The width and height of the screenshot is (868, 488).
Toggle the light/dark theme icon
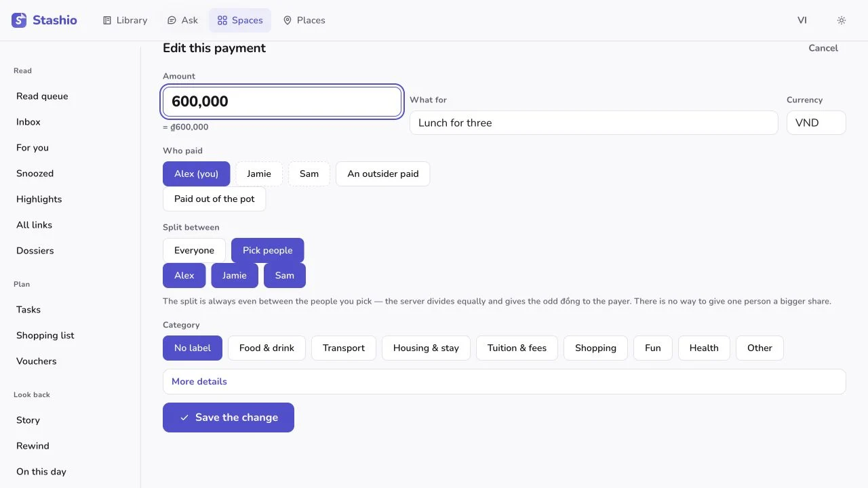tap(842, 20)
